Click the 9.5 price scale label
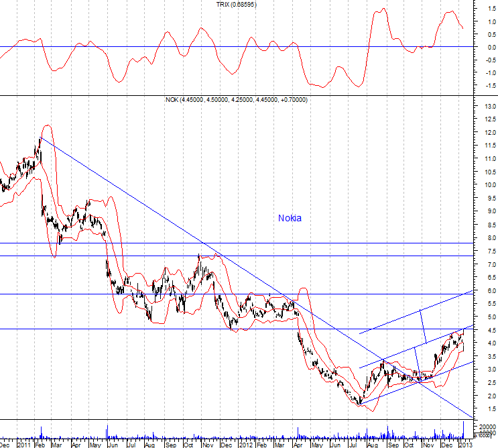Viewport: 498px width, 448px height. [x=492, y=199]
